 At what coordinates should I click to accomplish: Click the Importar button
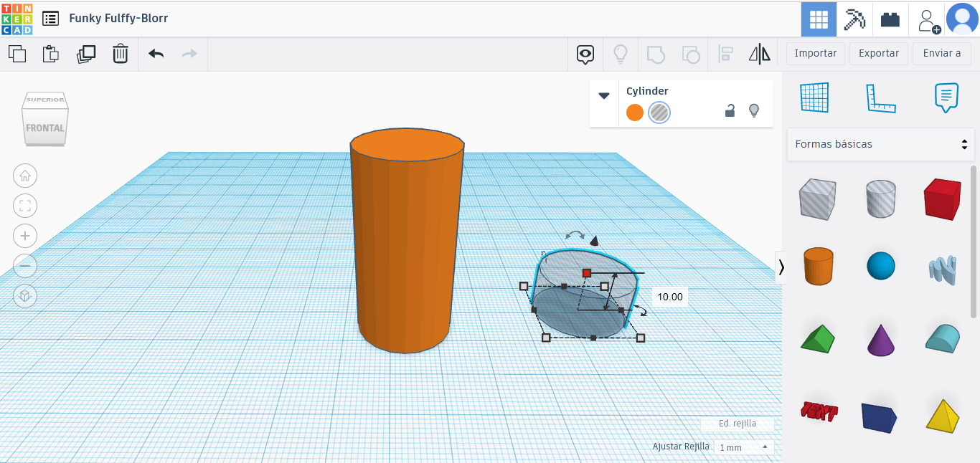[816, 54]
